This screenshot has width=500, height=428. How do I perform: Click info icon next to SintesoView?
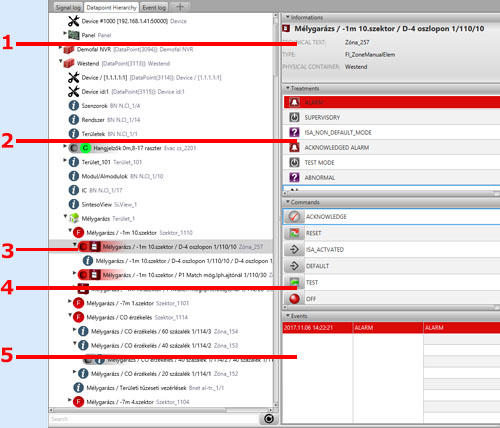click(x=73, y=204)
